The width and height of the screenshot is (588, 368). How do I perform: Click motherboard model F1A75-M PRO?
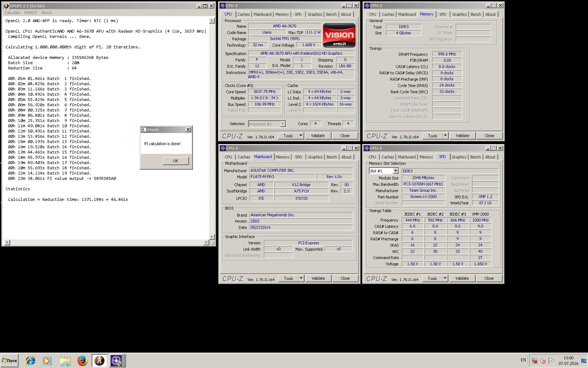282,177
